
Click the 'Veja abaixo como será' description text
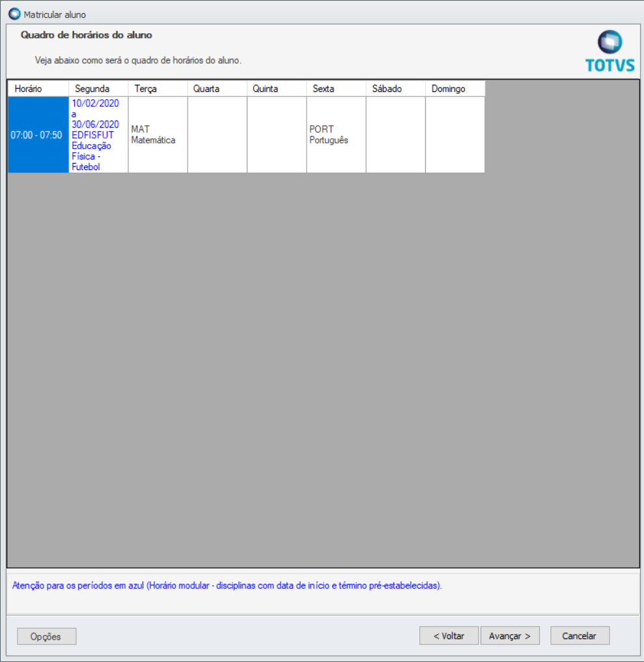[138, 61]
